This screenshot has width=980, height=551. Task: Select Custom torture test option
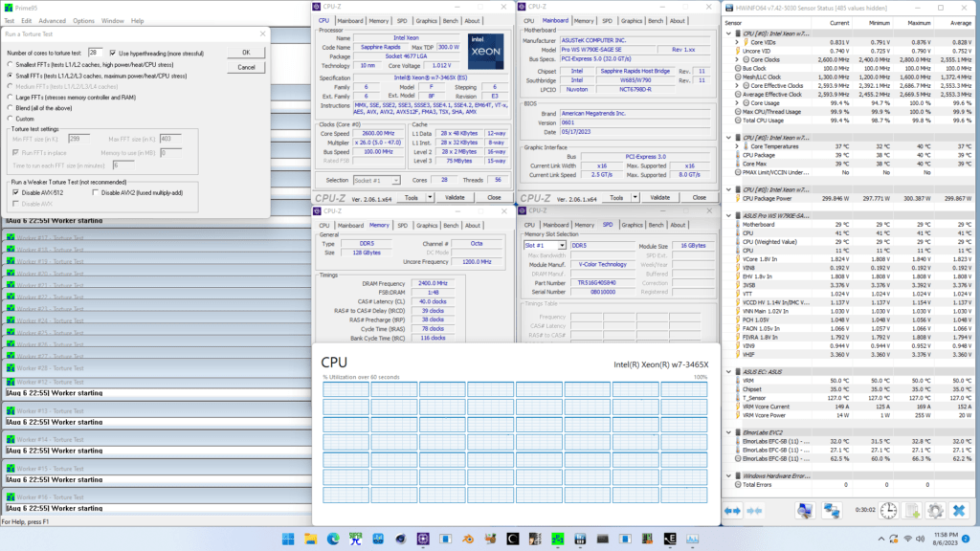[10, 118]
